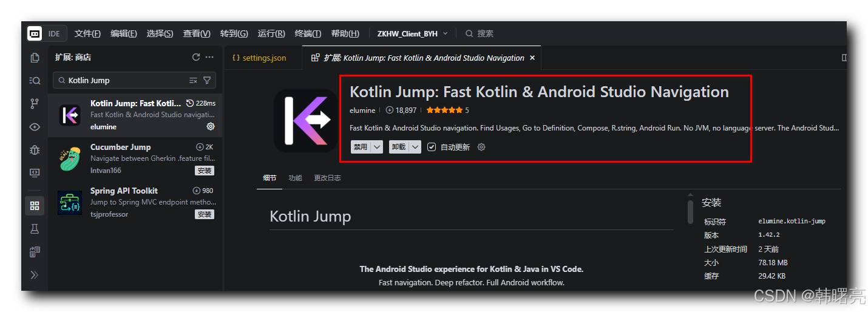
Task: Open Source Control branch icon
Action: 35,104
